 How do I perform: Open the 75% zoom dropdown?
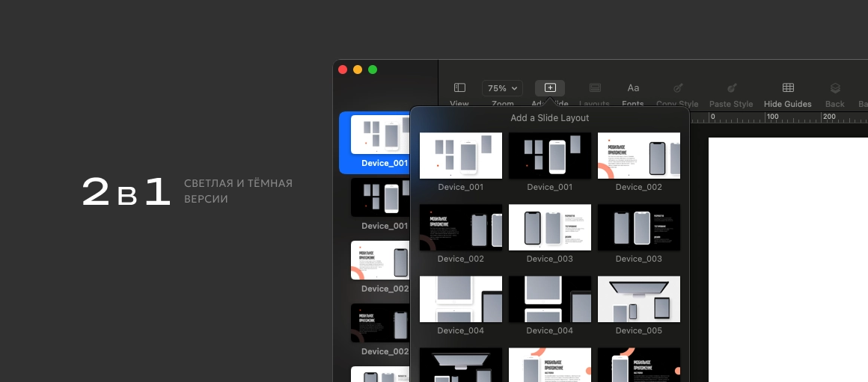click(502, 88)
